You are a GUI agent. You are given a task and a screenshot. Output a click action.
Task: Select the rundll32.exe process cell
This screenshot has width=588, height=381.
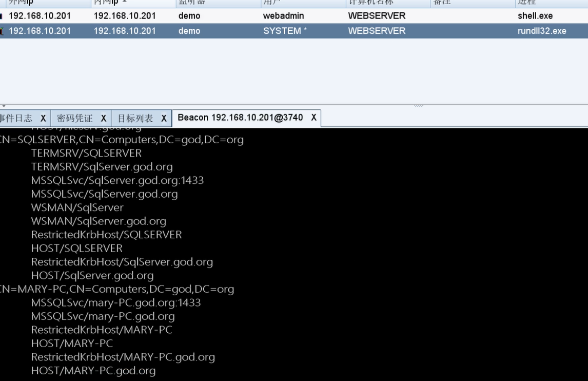coord(542,31)
